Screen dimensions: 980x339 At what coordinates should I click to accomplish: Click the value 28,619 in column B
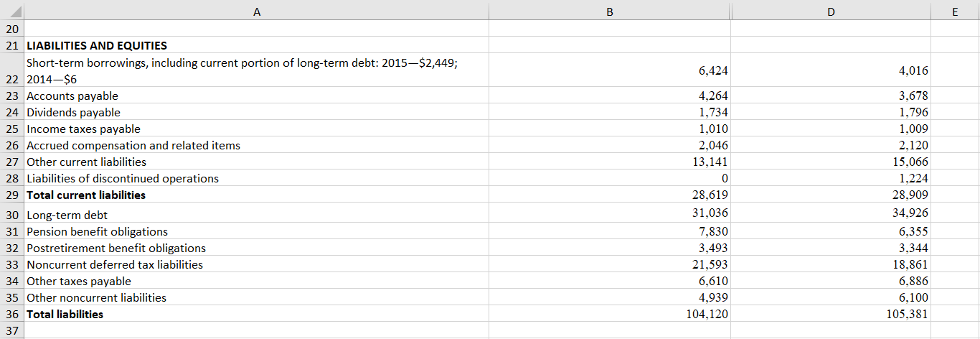coord(710,195)
